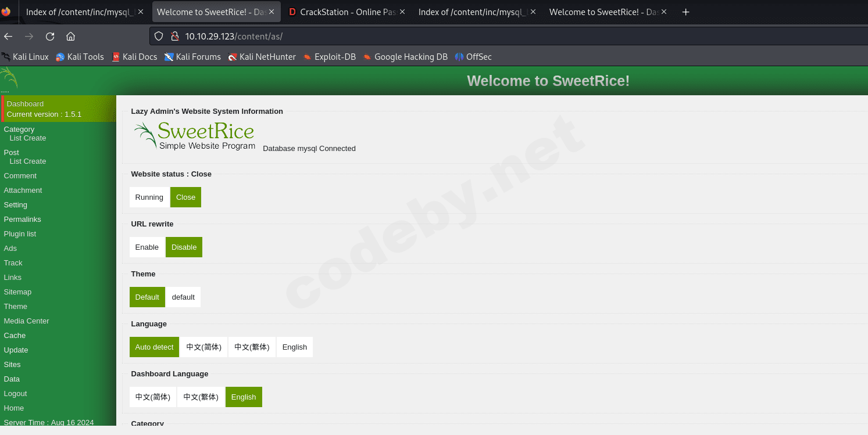This screenshot has width=868, height=435.
Task: Close the CrackStation tab
Action: [402, 12]
